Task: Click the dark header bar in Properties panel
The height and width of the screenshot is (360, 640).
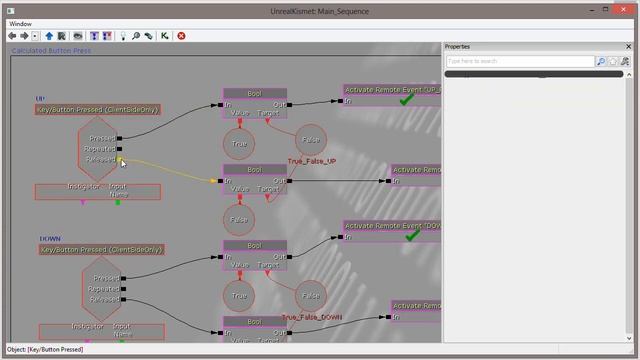Action: click(534, 74)
